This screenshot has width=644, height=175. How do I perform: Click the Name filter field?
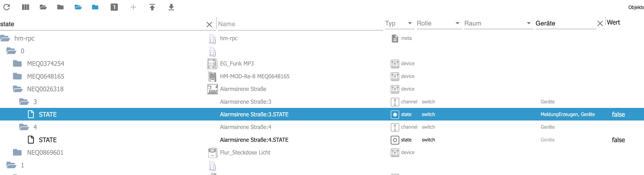point(300,24)
